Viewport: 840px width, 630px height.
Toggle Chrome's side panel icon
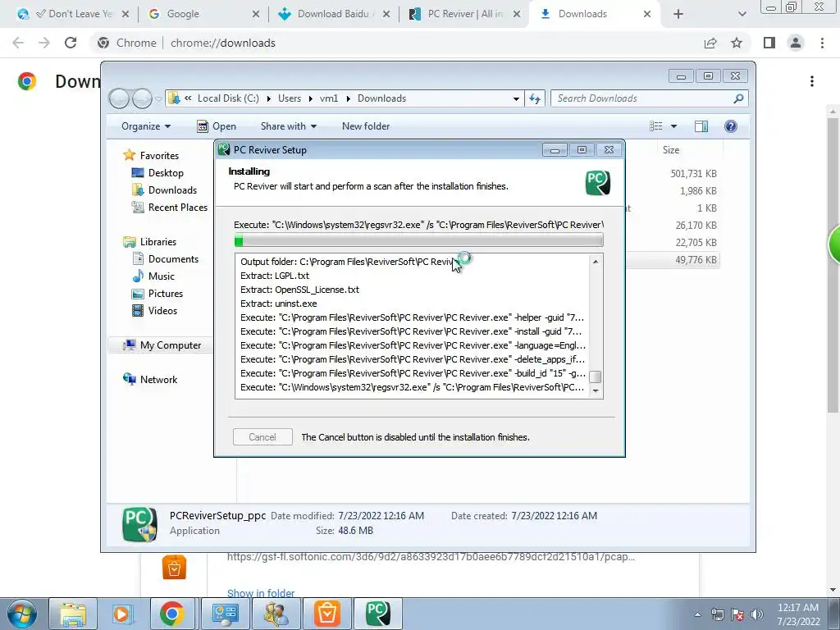pos(769,43)
